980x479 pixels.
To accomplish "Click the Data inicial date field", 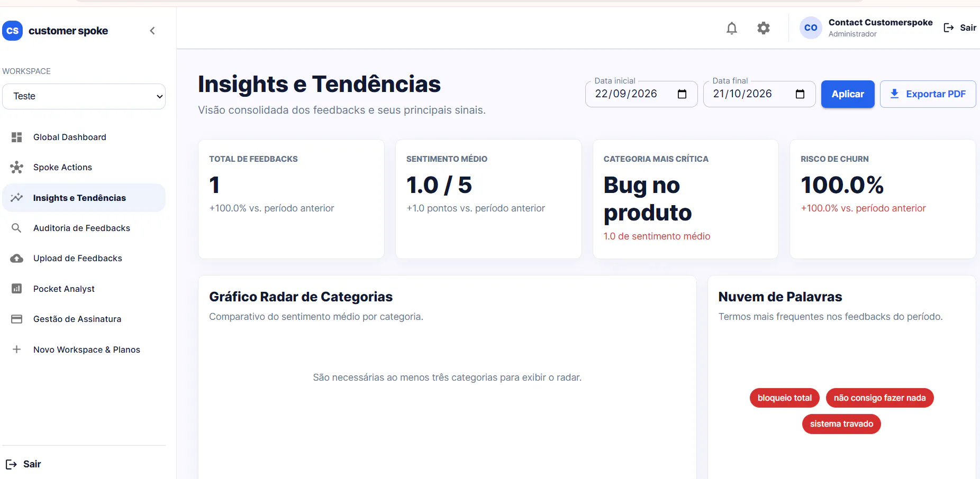I will tap(641, 94).
